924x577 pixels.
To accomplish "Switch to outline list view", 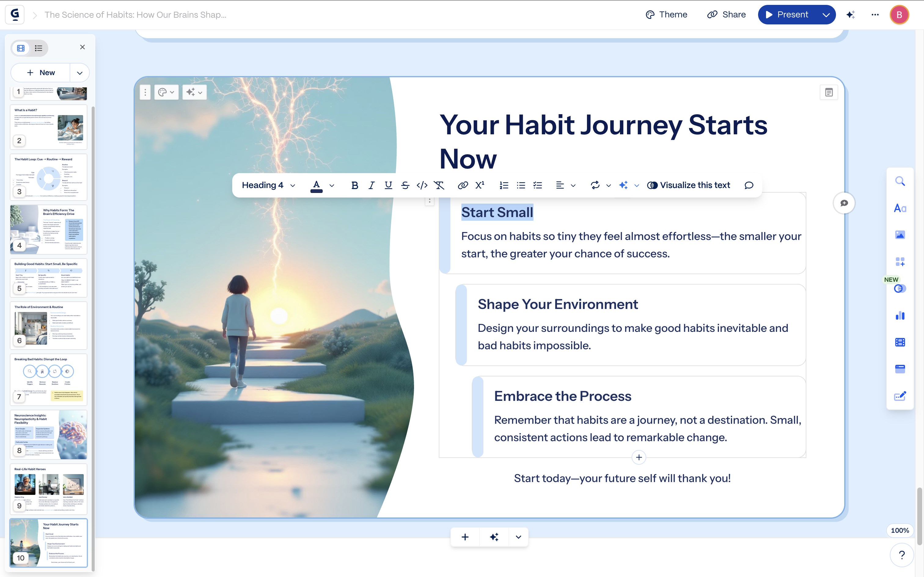I will point(38,48).
